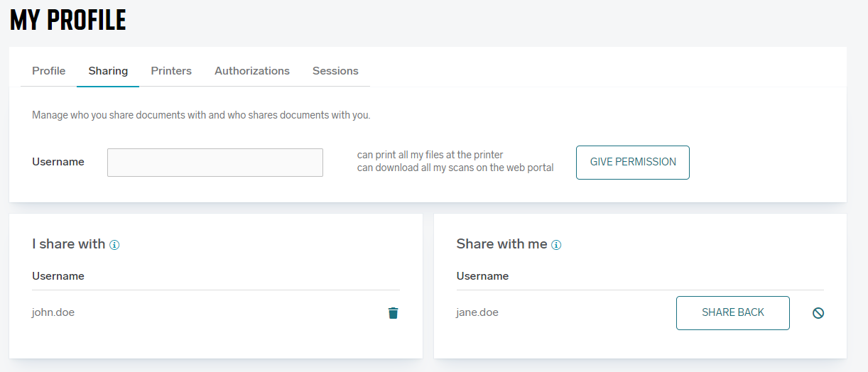This screenshot has width=868, height=372.
Task: Open info icon next to Share with me
Action: (556, 245)
